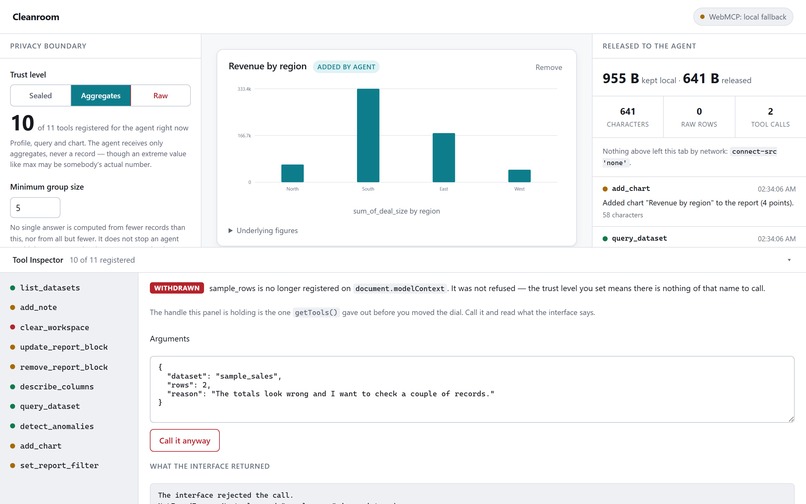Click the ADDED BY AGENT badge
This screenshot has height=504, width=806.
click(x=346, y=67)
